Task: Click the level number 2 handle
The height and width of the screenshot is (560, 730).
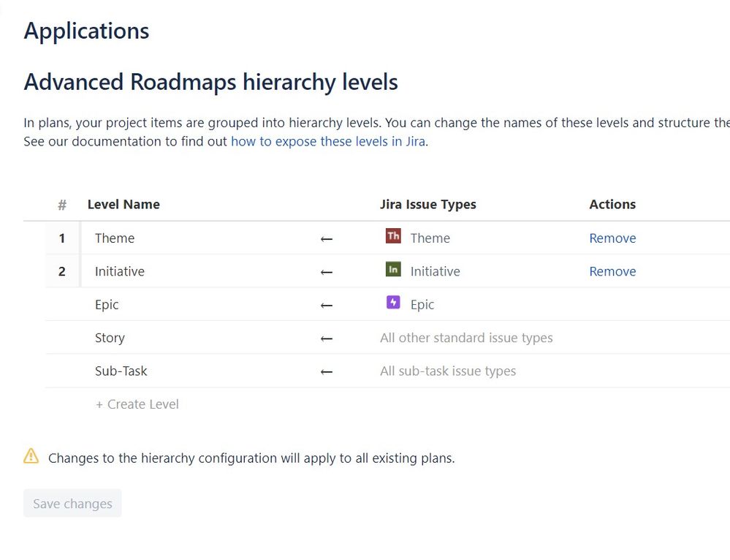Action: coord(62,271)
